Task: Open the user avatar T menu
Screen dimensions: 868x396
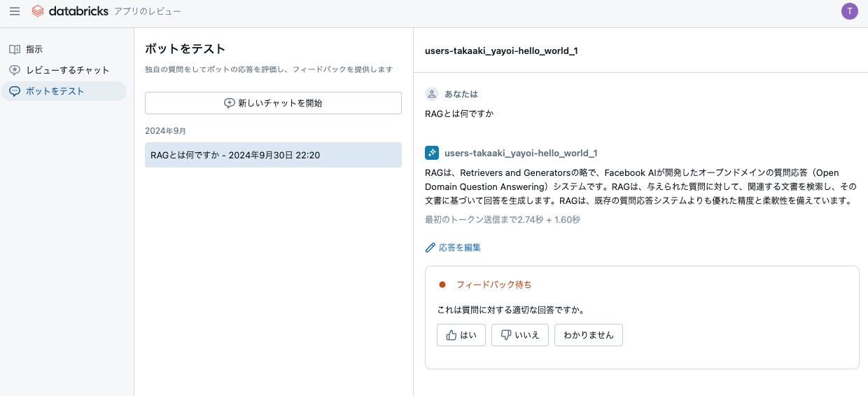Action: (x=850, y=11)
